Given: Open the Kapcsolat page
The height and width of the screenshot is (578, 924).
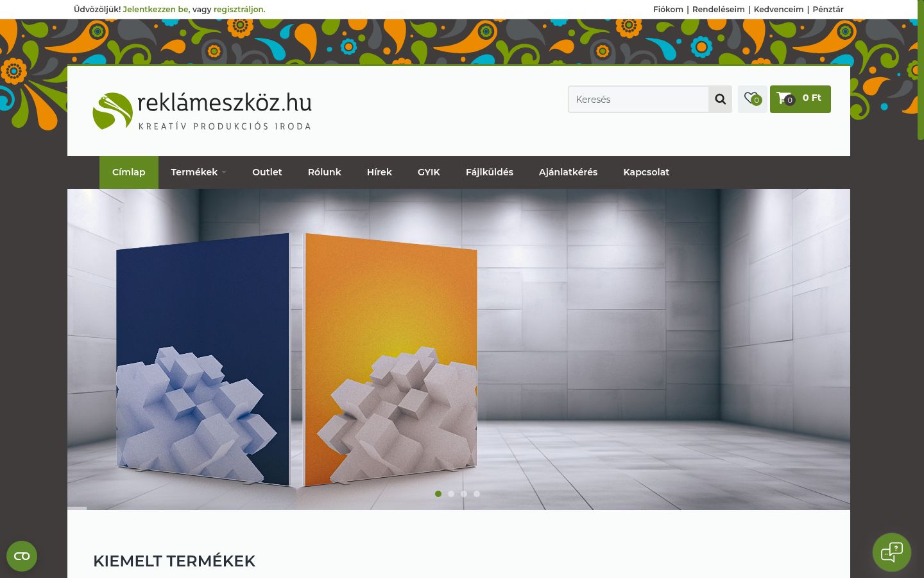Looking at the screenshot, I should pos(646,172).
